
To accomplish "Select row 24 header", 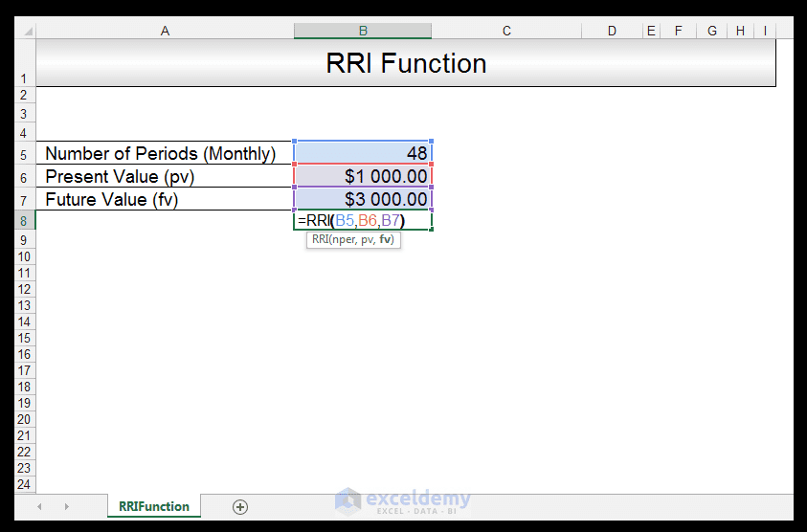I will [x=24, y=484].
